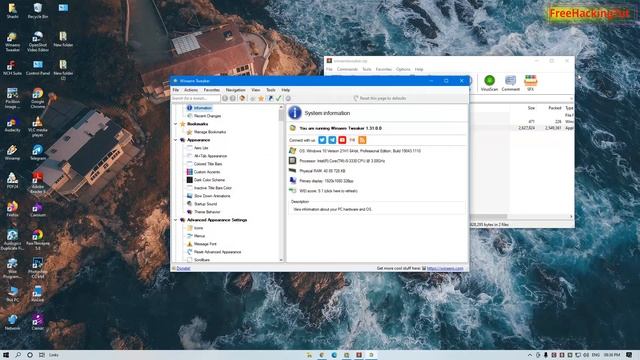Open the Navigation menu in Winaero Tweaker
This screenshot has width=640, height=360.
coord(236,90)
